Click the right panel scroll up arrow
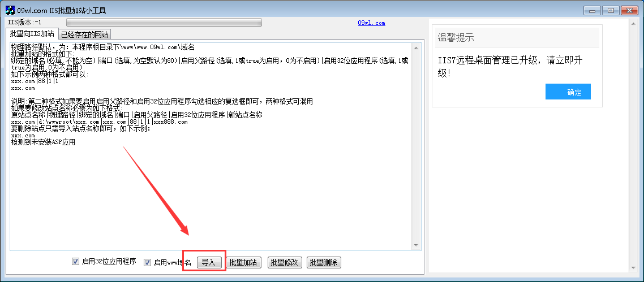The width and height of the screenshot is (644, 282). 633,24
